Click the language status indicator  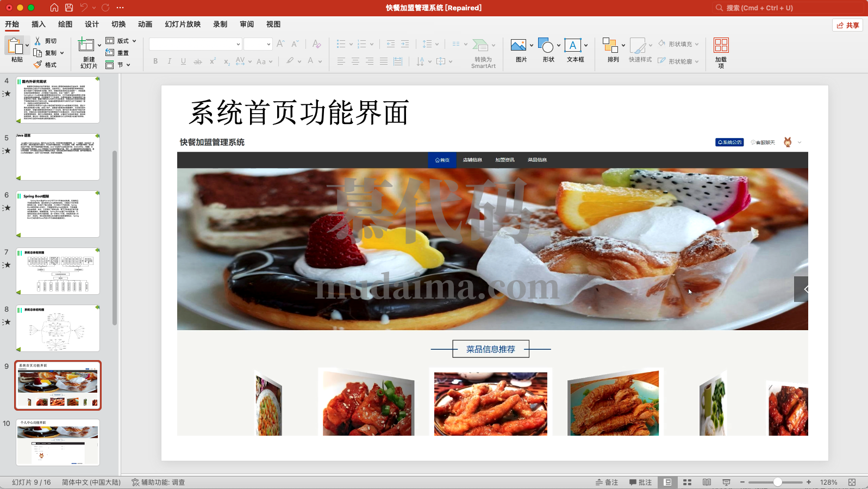click(91, 482)
